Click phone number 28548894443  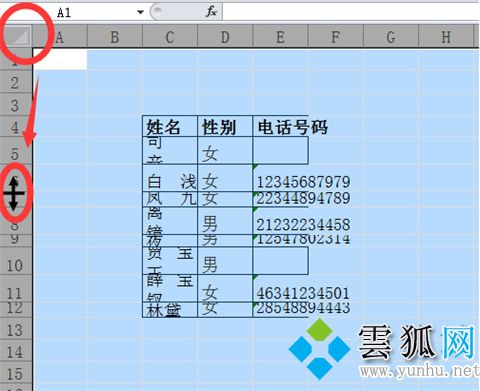[303, 308]
